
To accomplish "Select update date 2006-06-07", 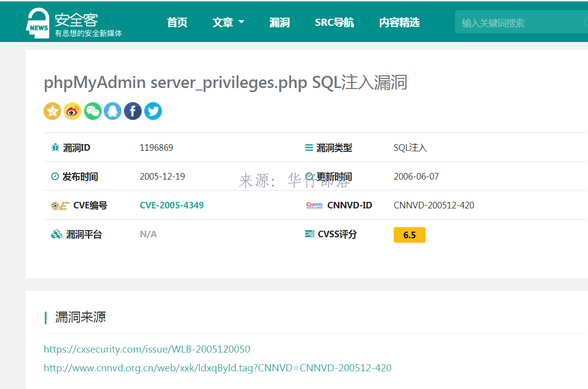I will click(x=416, y=177).
